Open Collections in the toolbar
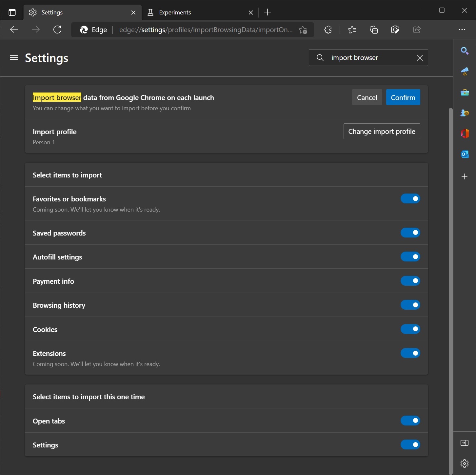The width and height of the screenshot is (476, 475). 374,30
